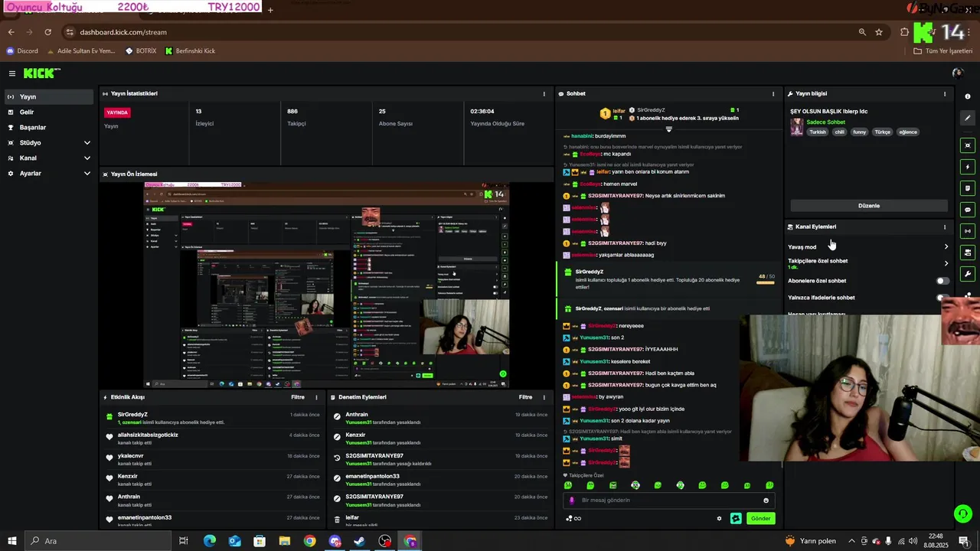Click Anthrain entry in Denetim Eylemleri
The width and height of the screenshot is (980, 551).
coord(357,415)
